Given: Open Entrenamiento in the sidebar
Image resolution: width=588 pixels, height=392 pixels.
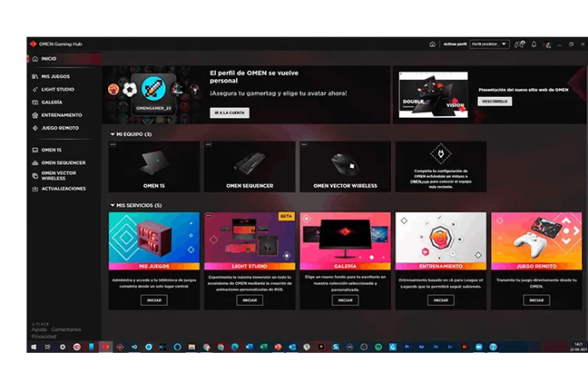Looking at the screenshot, I should [x=61, y=115].
